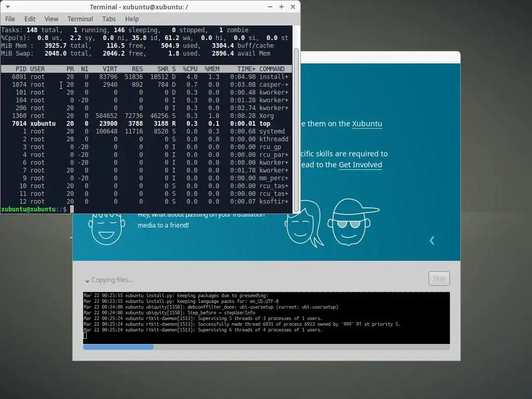Open the Edit menu in Terminal
This screenshot has width=532, height=399.
click(x=30, y=19)
